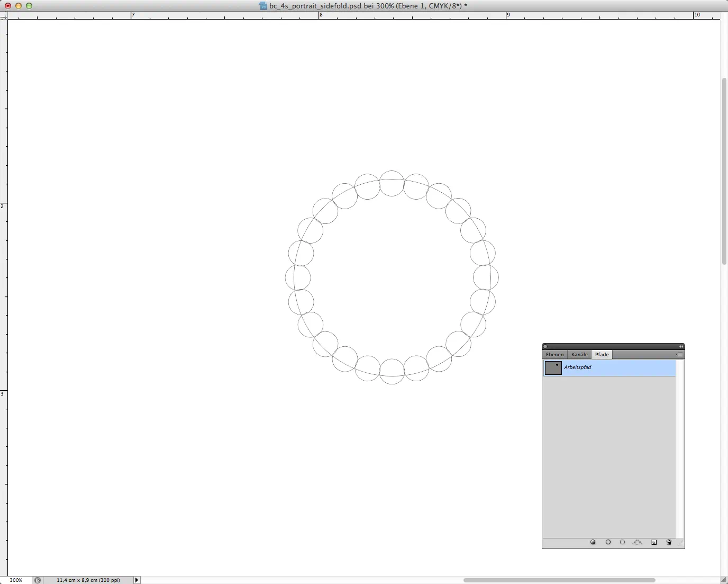Open the paths panel options menu
Image resolution: width=728 pixels, height=584 pixels.
click(x=679, y=355)
